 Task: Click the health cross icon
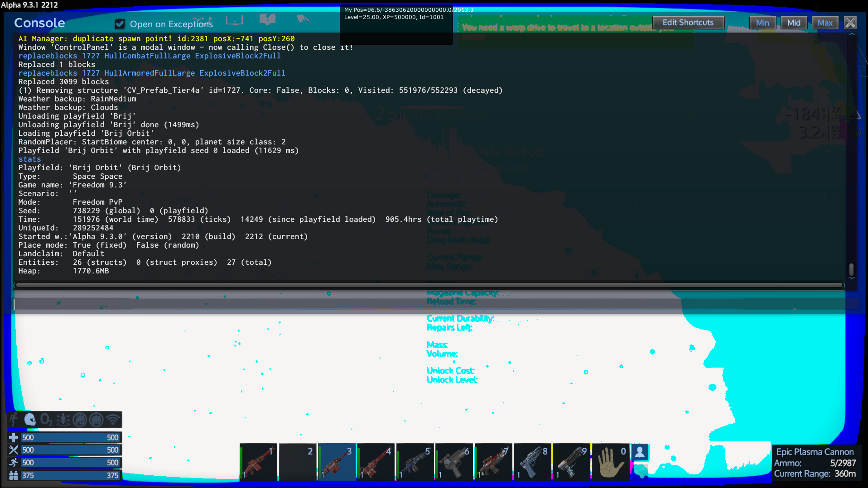click(x=14, y=437)
